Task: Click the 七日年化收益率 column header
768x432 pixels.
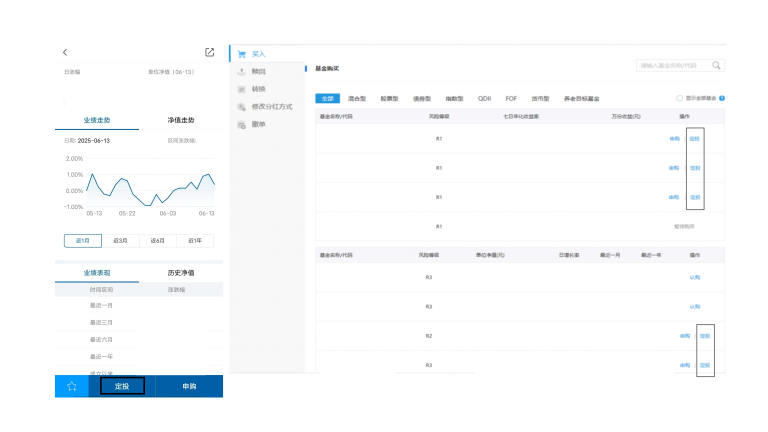Action: [521, 117]
